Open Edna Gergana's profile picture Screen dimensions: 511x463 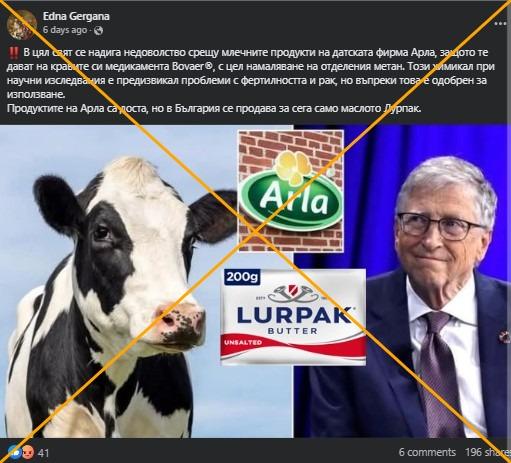pyautogui.click(x=22, y=24)
